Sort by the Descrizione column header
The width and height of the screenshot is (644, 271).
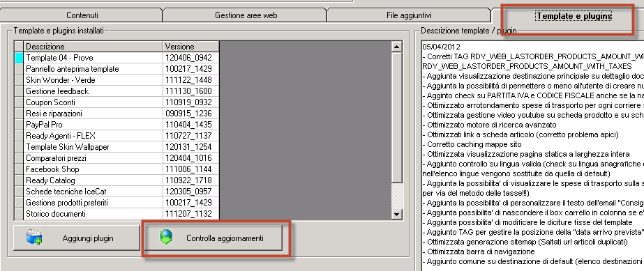pyautogui.click(x=93, y=47)
